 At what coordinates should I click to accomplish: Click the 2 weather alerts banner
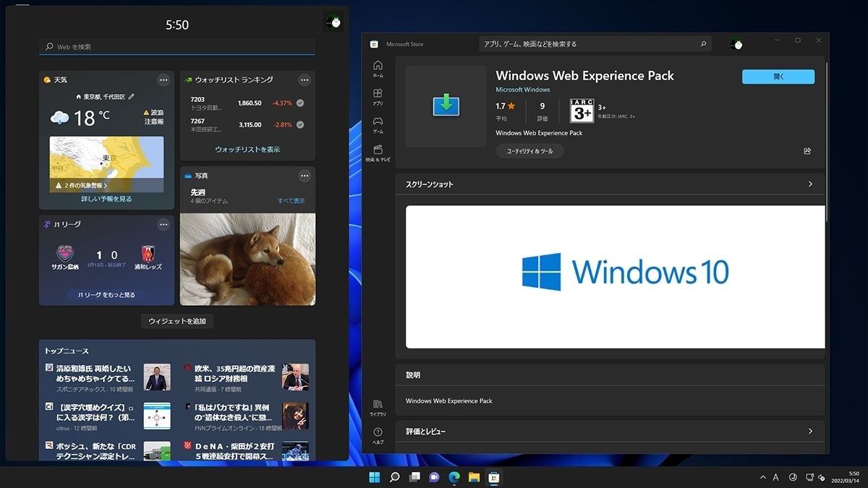point(106,186)
